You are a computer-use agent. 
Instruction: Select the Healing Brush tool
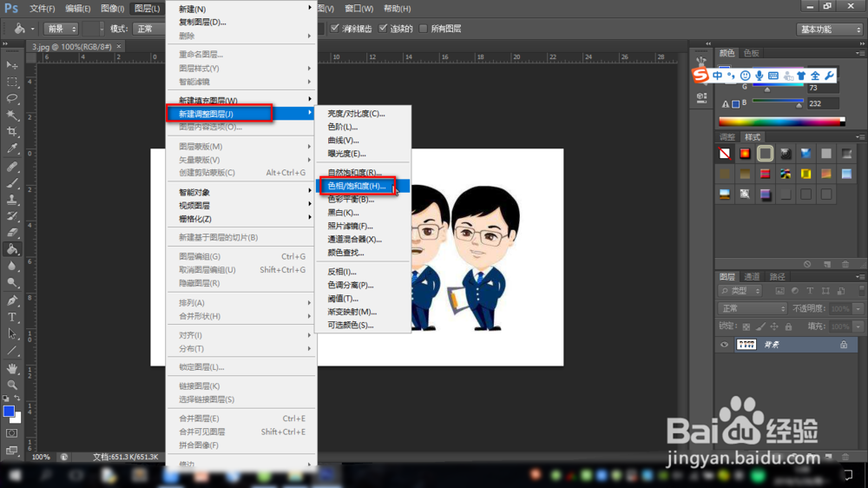[x=11, y=166]
